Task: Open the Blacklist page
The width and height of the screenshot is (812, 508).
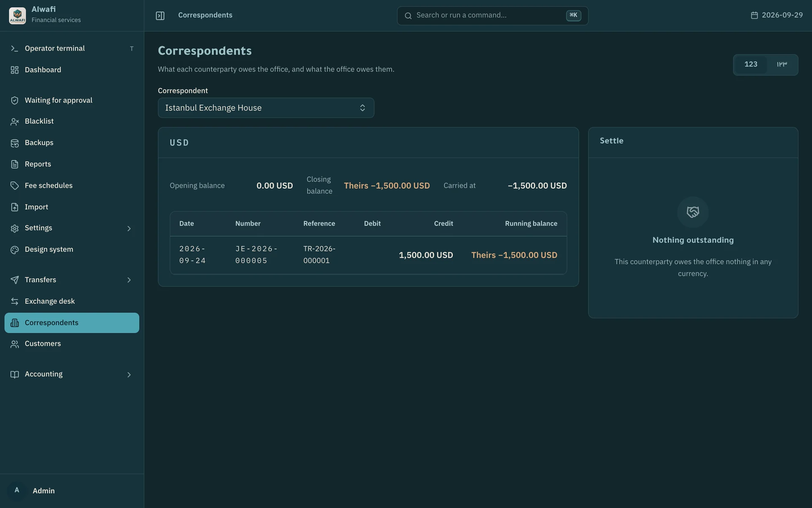Action: click(72, 121)
